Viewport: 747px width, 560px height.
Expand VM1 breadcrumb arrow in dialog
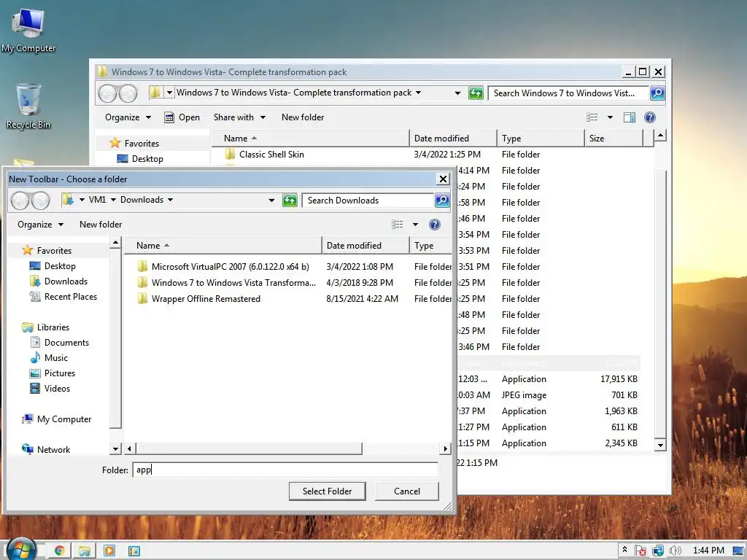click(x=113, y=200)
